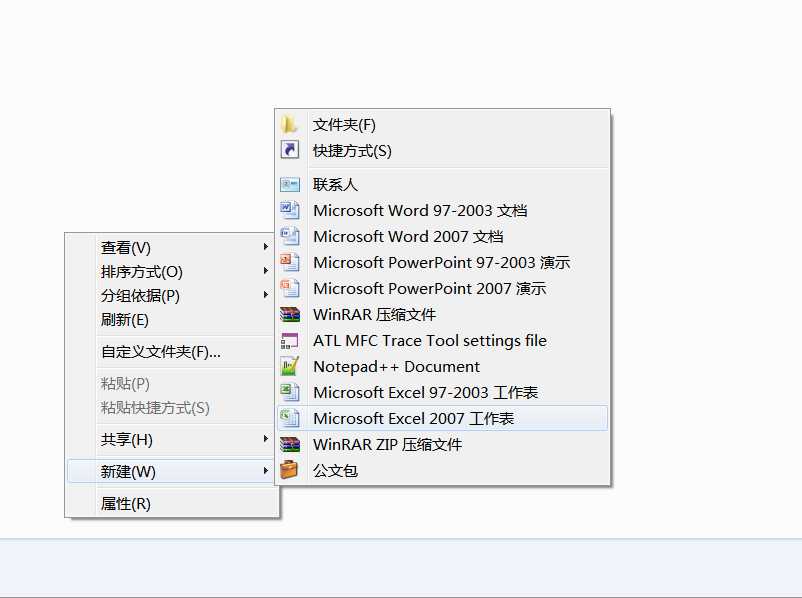Click the briefcase icon beside 公文包
Image resolution: width=802 pixels, height=598 pixels.
(289, 470)
